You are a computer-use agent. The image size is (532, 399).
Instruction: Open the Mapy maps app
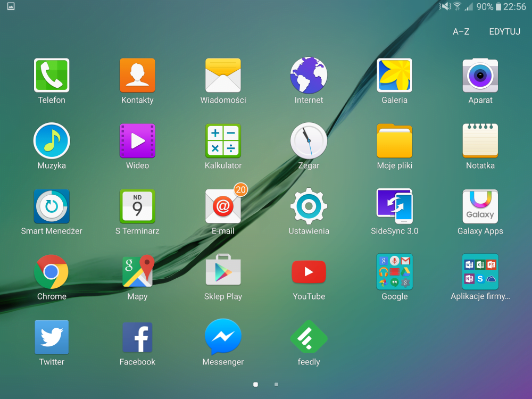click(x=137, y=272)
